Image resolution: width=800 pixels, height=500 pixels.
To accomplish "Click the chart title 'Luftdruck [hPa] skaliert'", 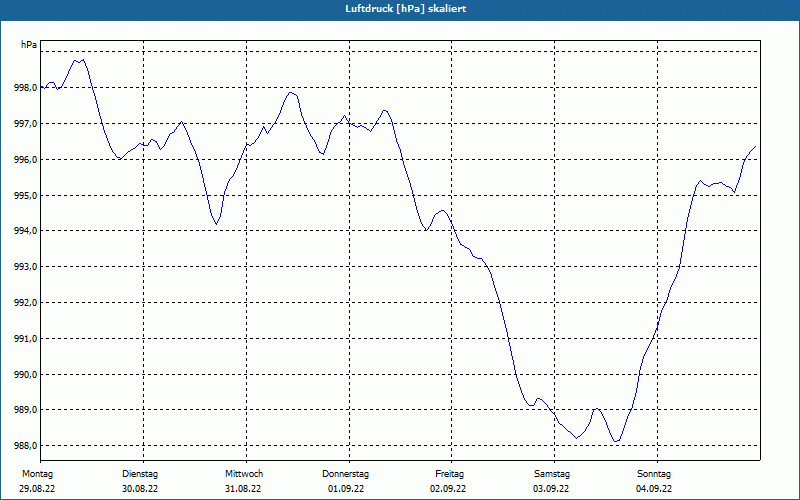I will 405,9.
